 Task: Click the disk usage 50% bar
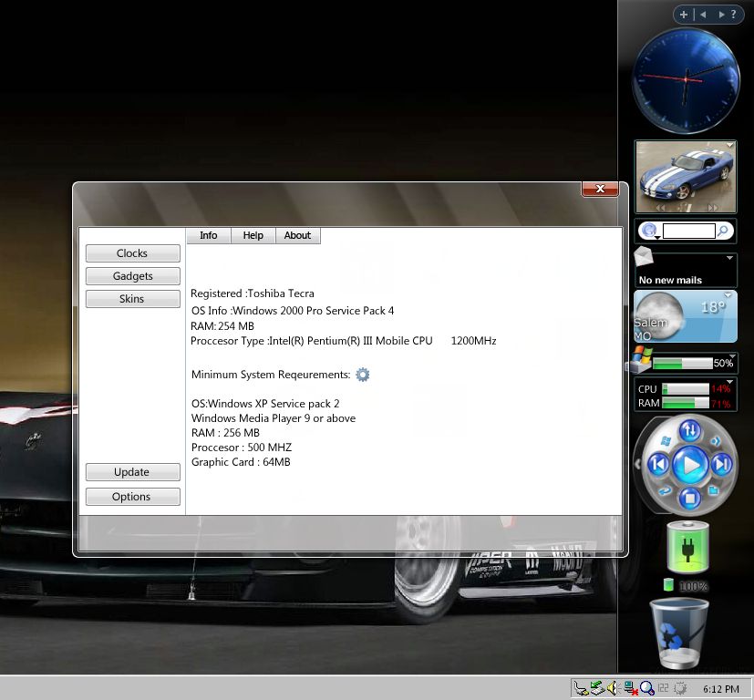coord(682,364)
